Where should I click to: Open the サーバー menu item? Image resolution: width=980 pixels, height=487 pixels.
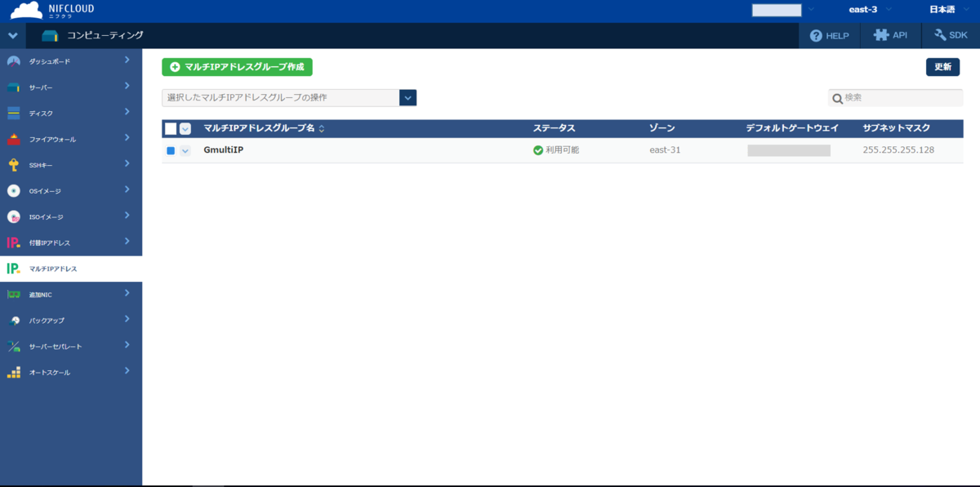pos(71,87)
